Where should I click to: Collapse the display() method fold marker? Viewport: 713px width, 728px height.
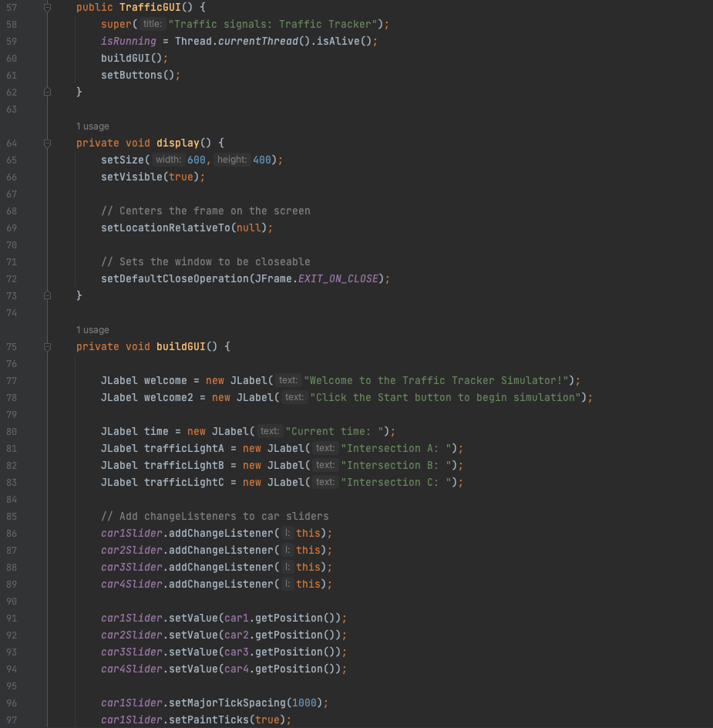point(47,143)
